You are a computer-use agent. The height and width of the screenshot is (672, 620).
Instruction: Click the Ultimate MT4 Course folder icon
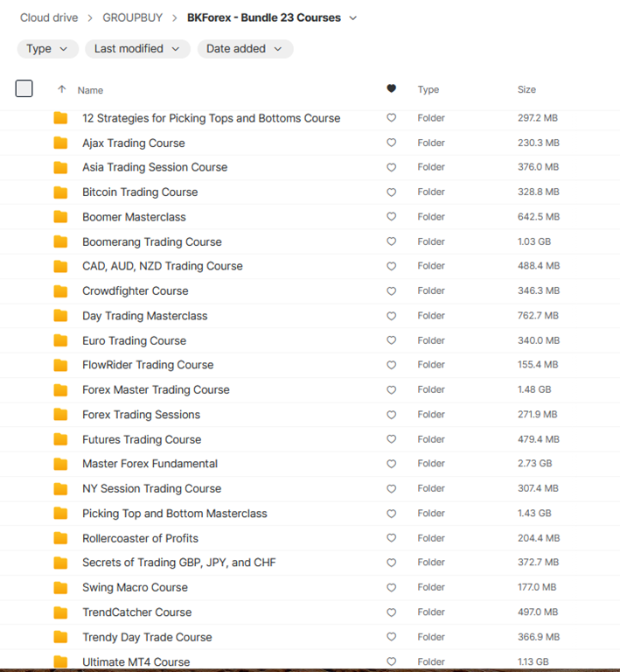click(x=60, y=662)
